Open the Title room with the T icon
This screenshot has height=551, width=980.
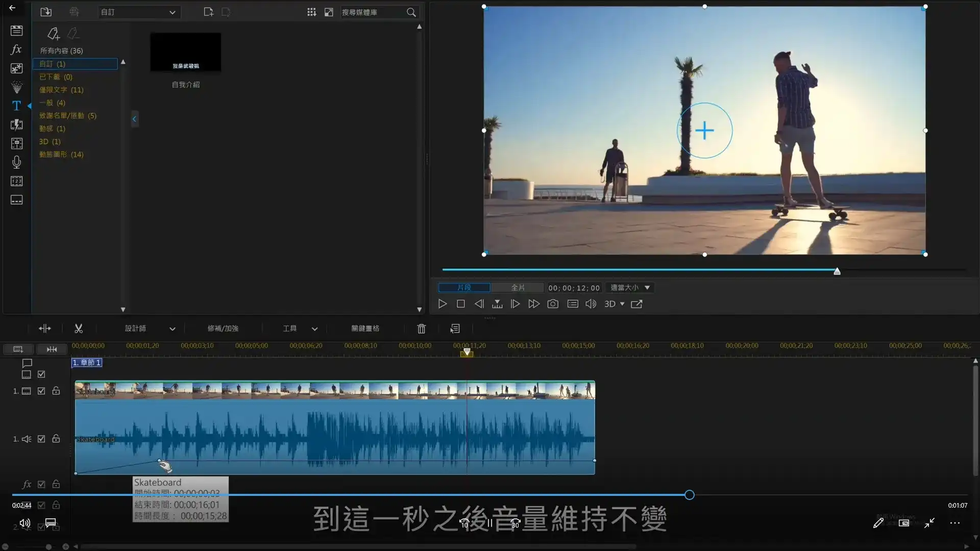17,106
